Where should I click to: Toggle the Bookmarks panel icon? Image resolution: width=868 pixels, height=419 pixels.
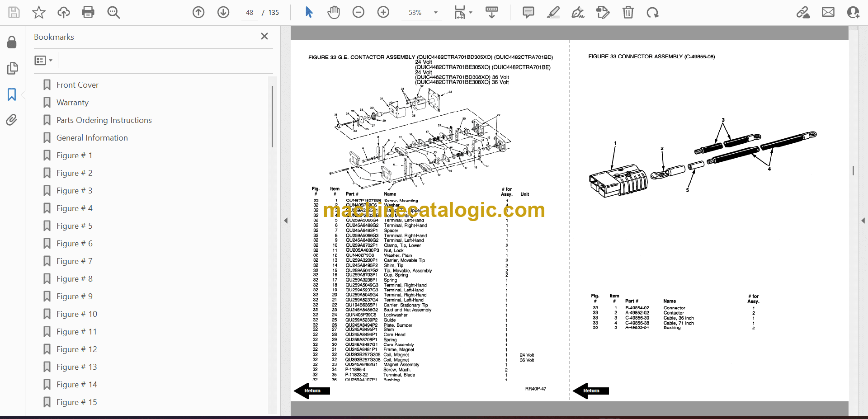[x=12, y=94]
